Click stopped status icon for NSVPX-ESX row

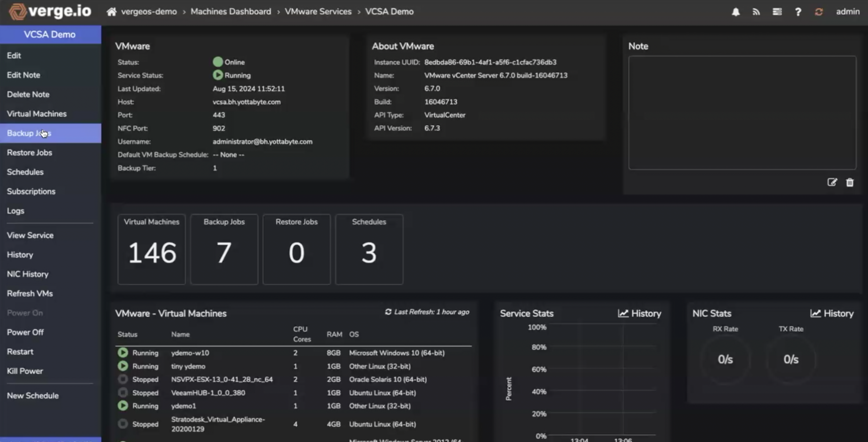(x=123, y=379)
